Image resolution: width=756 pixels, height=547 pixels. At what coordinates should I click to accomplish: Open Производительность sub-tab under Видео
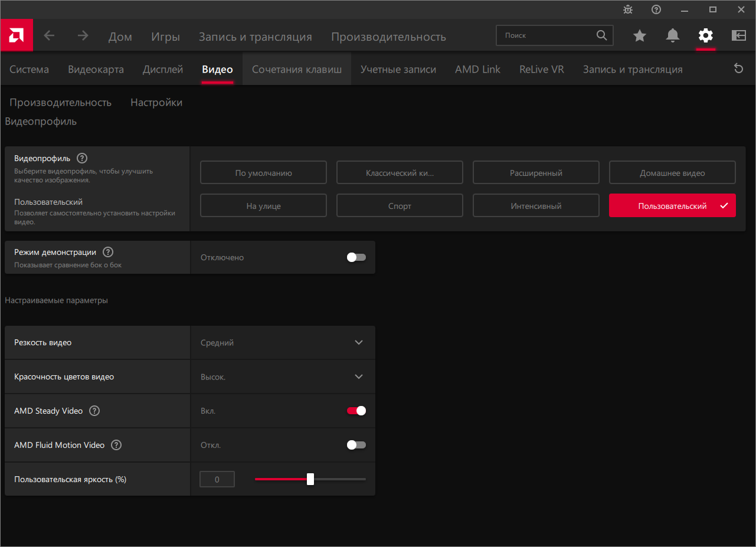point(60,102)
